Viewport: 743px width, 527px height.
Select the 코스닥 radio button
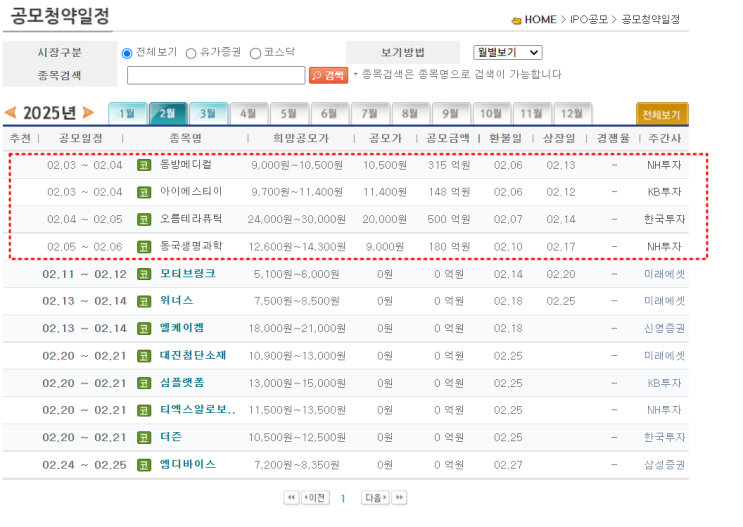[255, 53]
